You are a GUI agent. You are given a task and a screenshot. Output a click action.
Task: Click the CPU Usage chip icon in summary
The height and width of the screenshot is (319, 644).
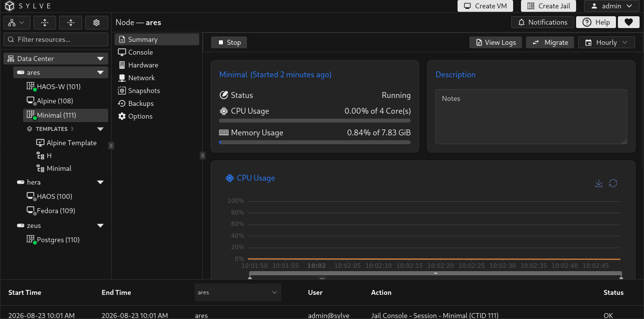[x=224, y=111]
